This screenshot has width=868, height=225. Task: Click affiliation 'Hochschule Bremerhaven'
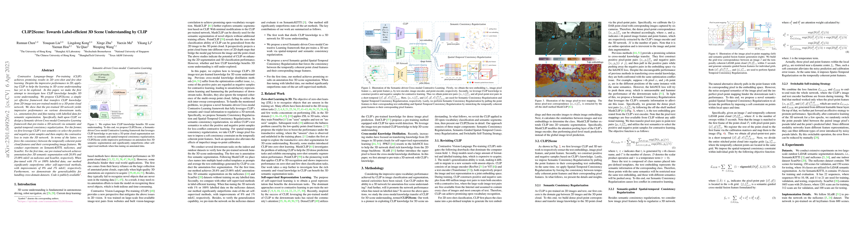(98, 52)
